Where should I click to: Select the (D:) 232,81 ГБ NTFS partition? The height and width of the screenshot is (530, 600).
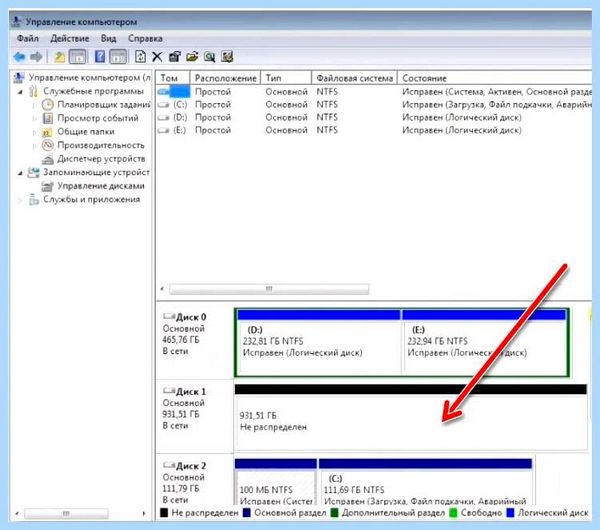point(318,342)
